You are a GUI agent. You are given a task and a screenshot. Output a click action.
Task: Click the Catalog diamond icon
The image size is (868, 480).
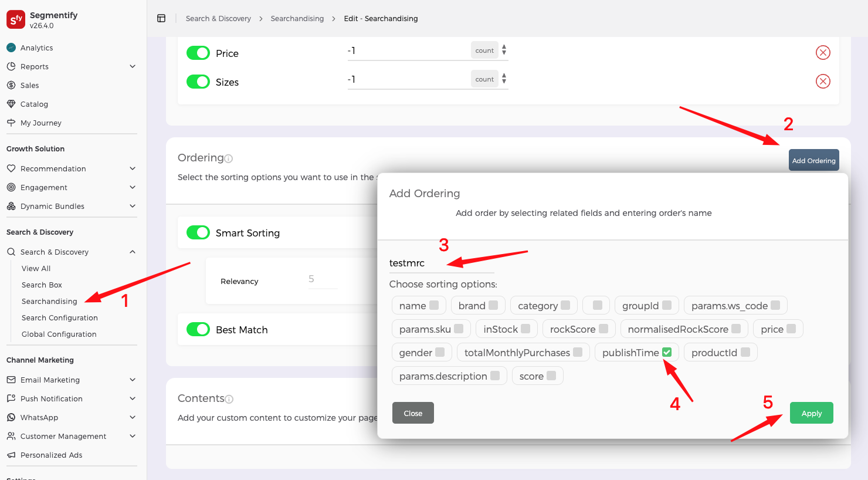click(x=11, y=104)
